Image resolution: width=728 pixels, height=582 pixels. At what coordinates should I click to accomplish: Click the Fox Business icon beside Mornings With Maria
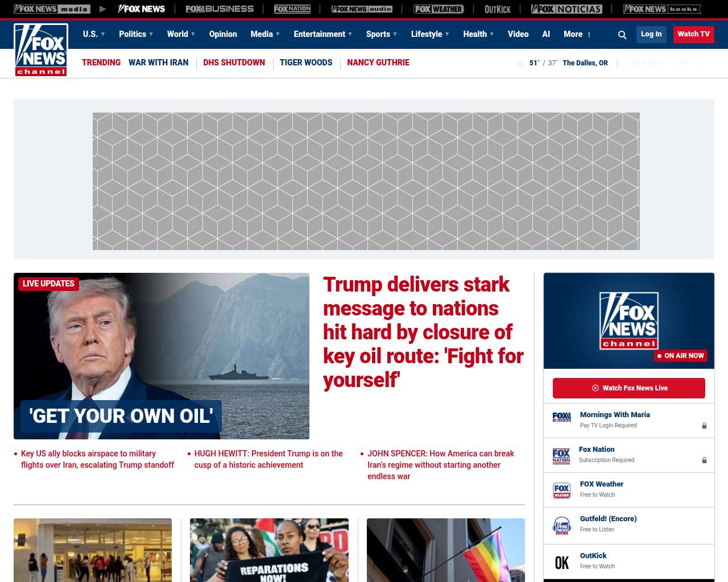(561, 417)
